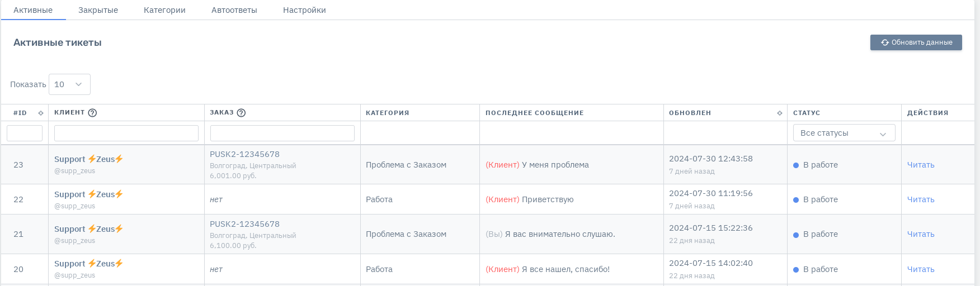Click the blue status dot for ticket 23

coord(796,165)
